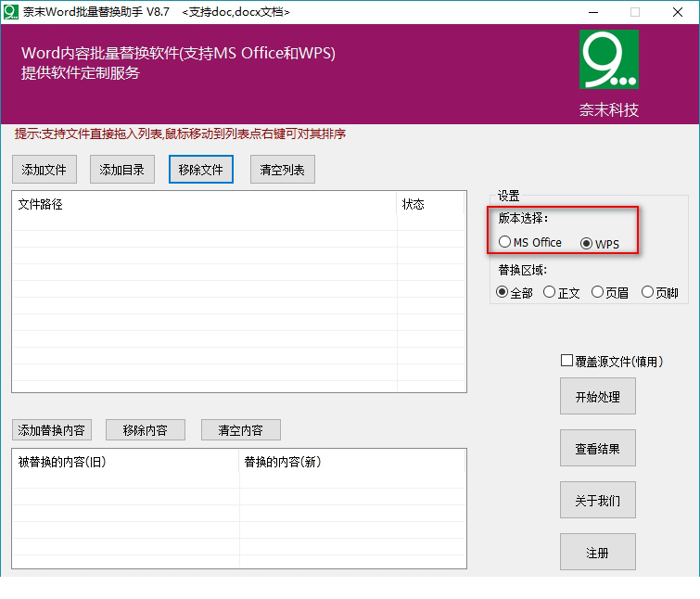Click the 添加文件 button
The height and width of the screenshot is (599, 700).
(x=45, y=170)
